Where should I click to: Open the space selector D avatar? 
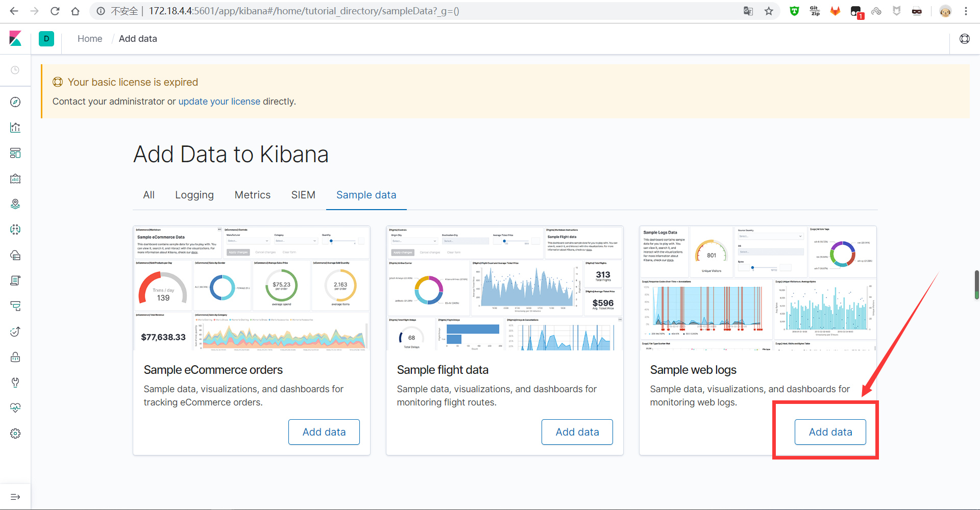46,39
